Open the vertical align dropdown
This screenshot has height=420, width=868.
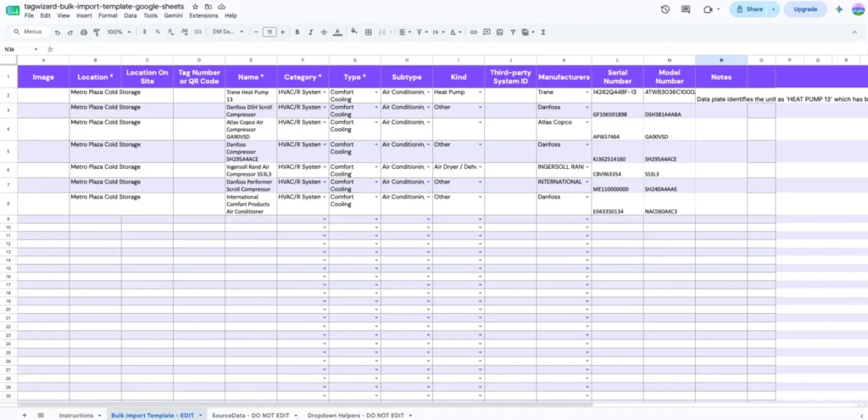[421, 32]
